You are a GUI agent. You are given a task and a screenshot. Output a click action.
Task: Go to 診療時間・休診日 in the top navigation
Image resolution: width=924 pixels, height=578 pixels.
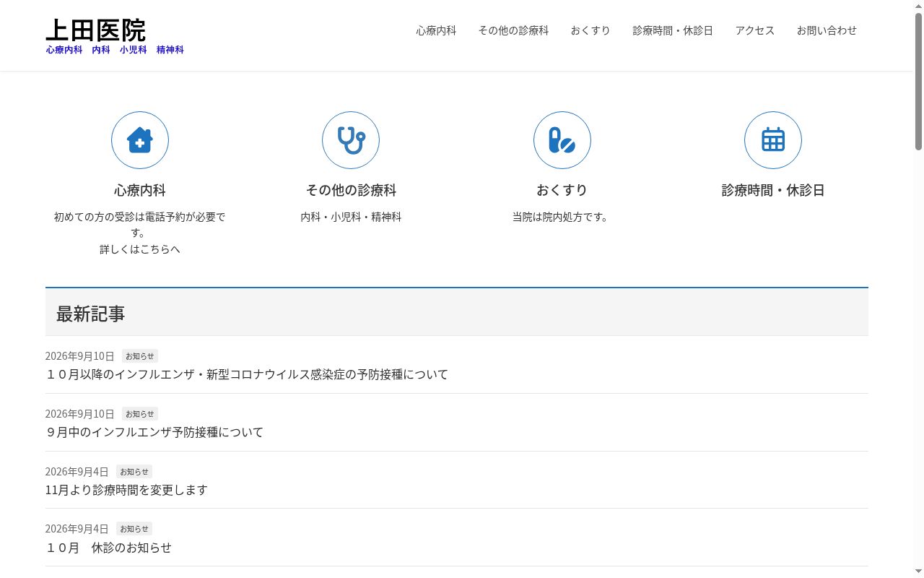click(673, 30)
